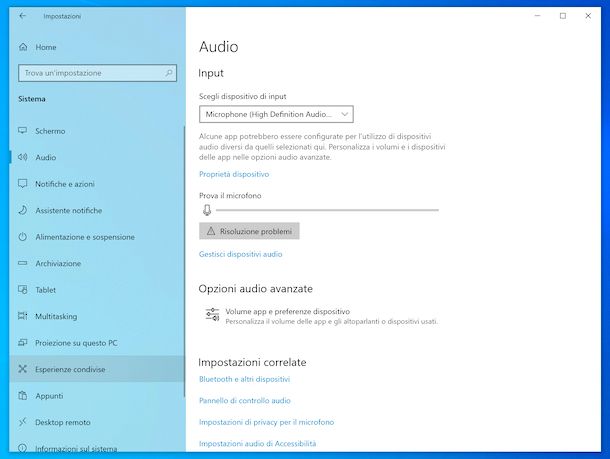Image resolution: width=610 pixels, height=459 pixels.
Task: Click the Multitasking icon
Action: click(x=23, y=316)
